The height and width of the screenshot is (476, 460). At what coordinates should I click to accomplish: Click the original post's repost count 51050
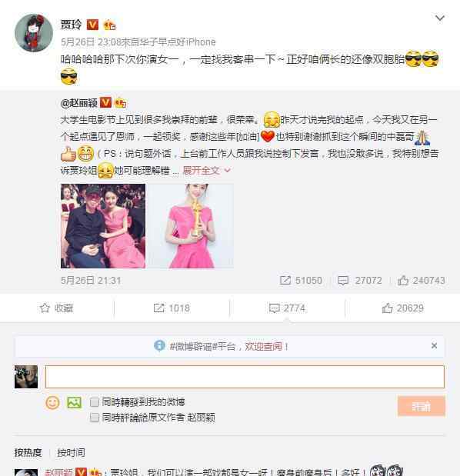click(301, 280)
